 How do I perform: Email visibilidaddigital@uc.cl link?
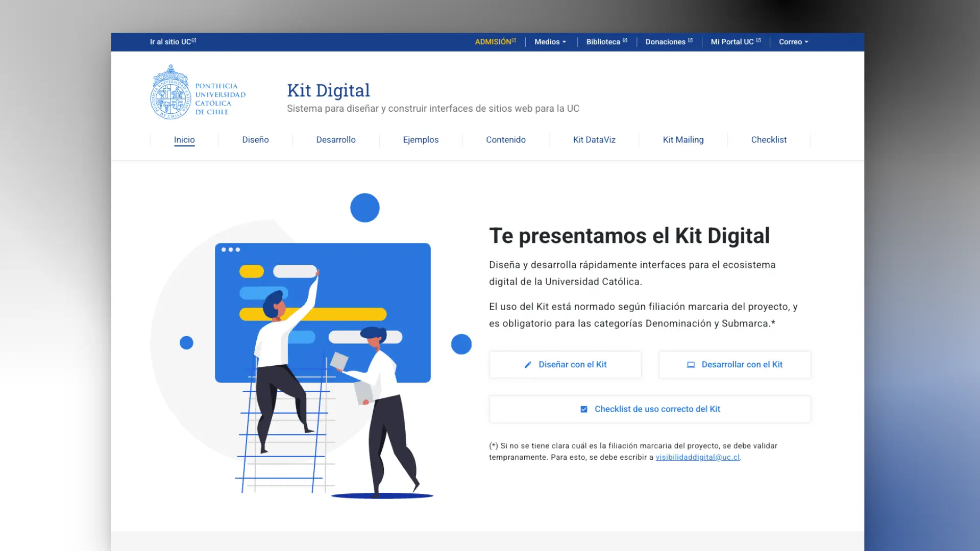[x=697, y=457]
